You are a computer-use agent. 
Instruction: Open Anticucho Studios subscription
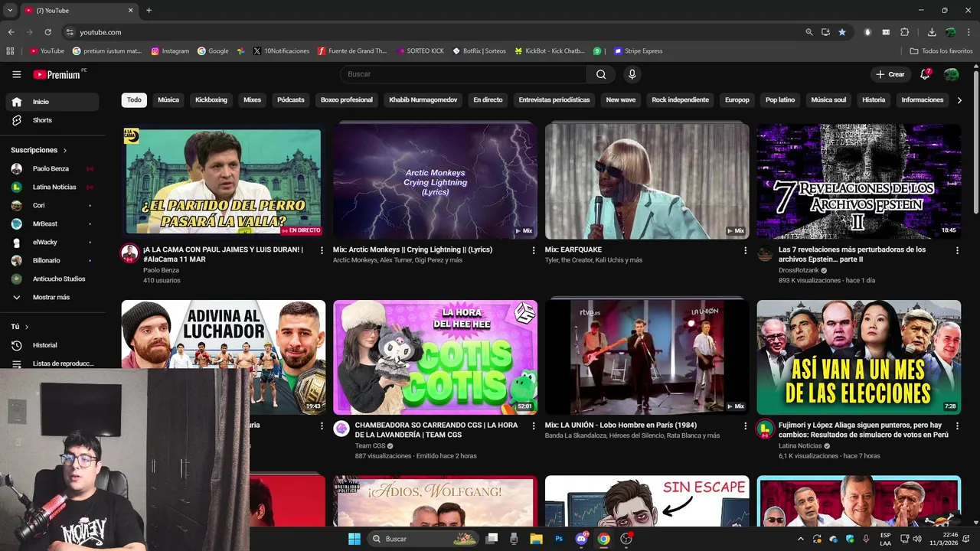52,279
